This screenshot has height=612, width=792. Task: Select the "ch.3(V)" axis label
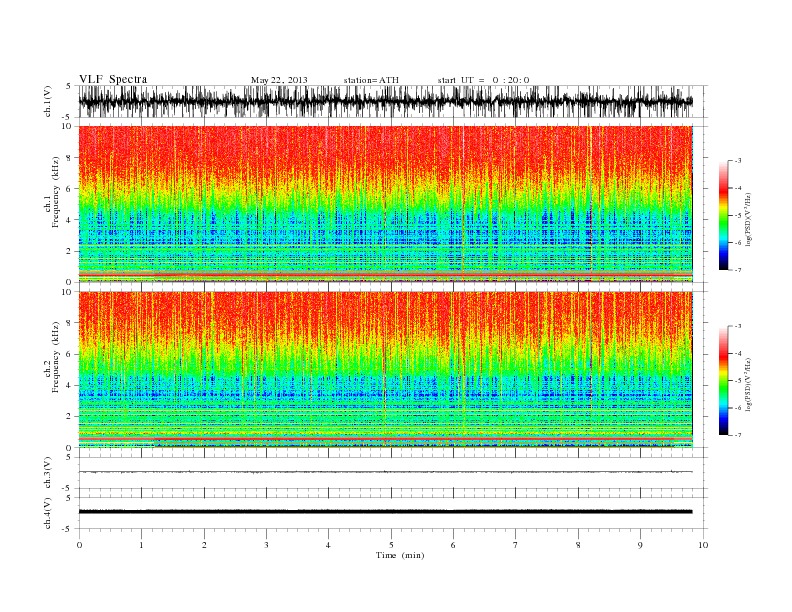[48, 472]
